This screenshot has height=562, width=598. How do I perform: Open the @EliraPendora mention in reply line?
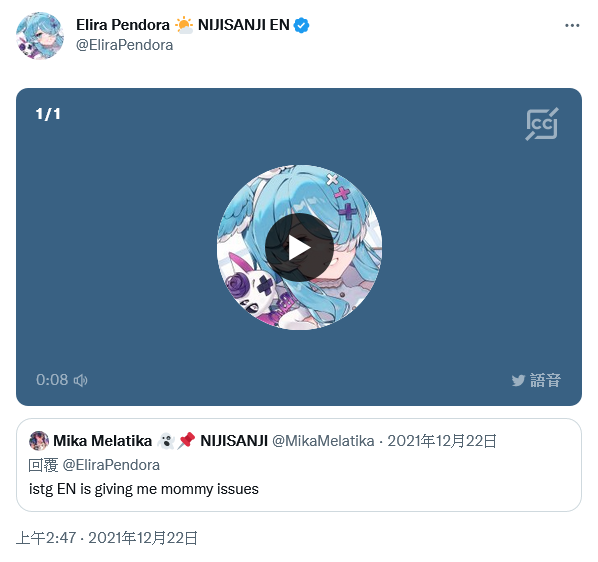(x=111, y=465)
